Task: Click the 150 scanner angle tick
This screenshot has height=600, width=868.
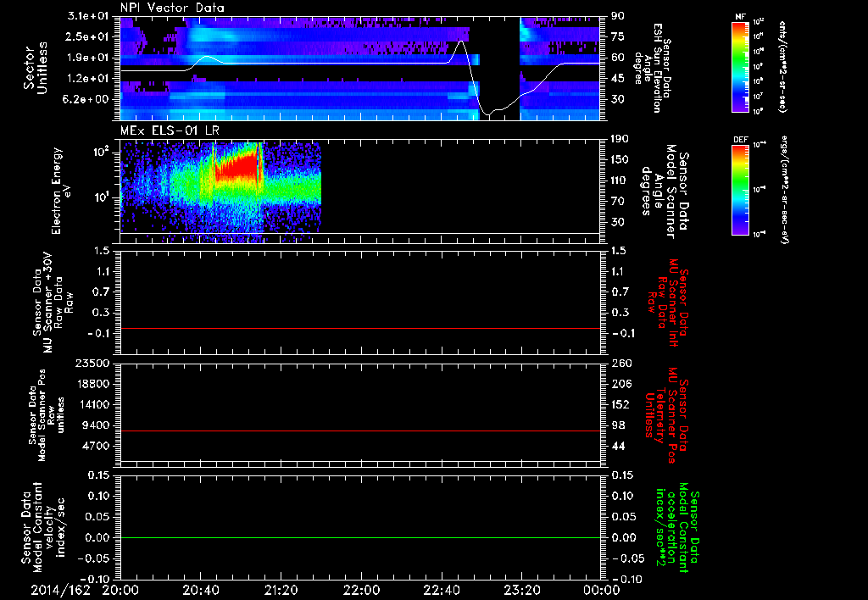Action: [x=620, y=159]
